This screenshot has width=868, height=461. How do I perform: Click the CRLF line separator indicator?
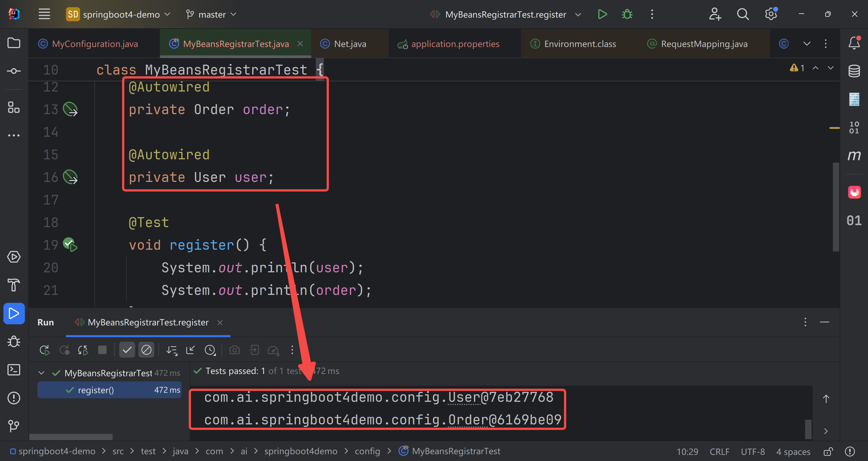[x=719, y=452]
